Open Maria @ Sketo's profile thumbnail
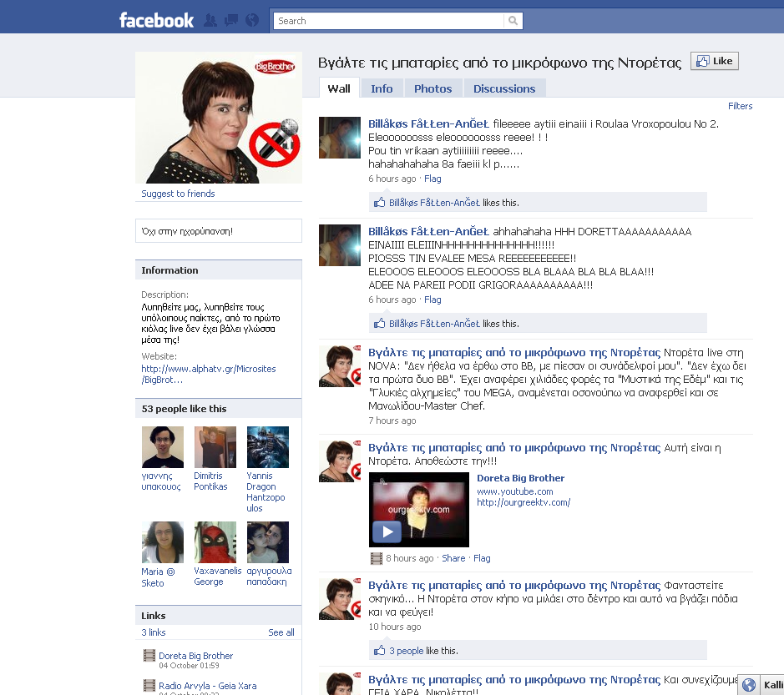 (163, 542)
